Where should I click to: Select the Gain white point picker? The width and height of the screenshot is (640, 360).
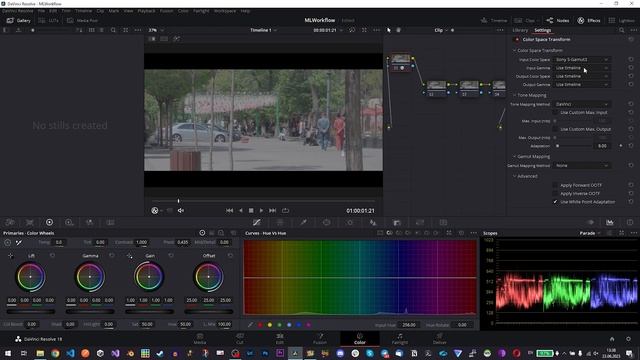point(129,256)
